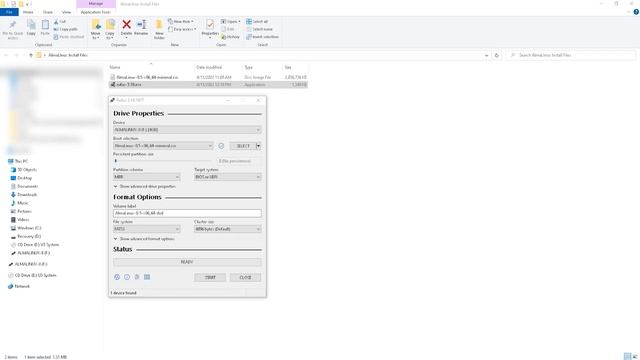640x360 pixels.
Task: Open File system dropdown
Action: [x=147, y=229]
